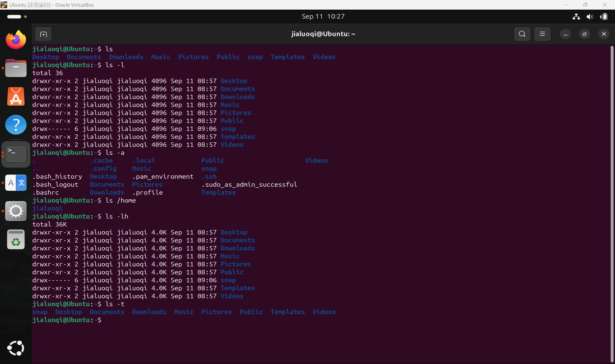This screenshot has width=615, height=364.
Task: Show applications via Ubuntu logo
Action: [16, 348]
